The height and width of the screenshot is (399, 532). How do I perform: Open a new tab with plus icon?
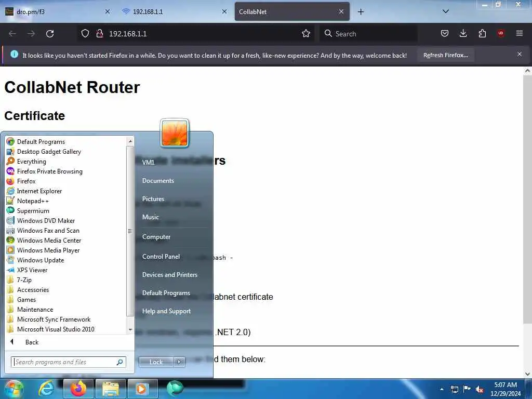pos(361,12)
